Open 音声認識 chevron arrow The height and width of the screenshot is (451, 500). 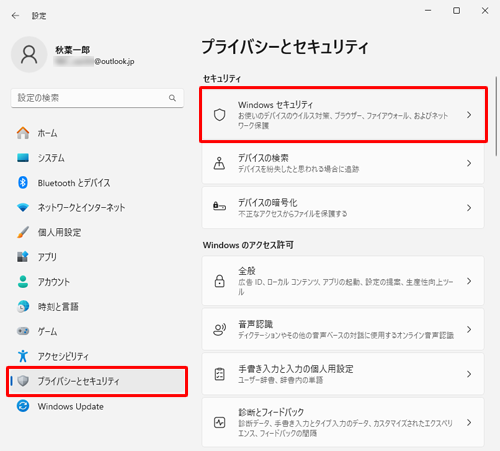pos(469,329)
